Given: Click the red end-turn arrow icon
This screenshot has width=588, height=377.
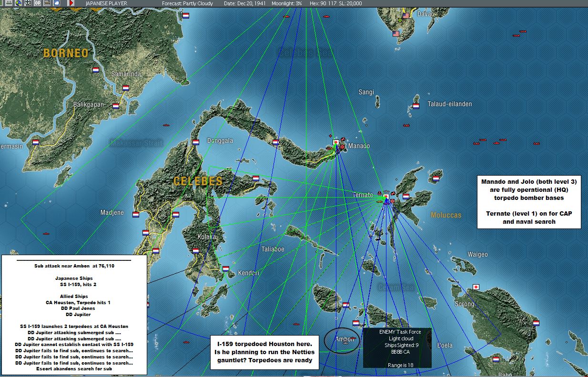Looking at the screenshot, I should [x=71, y=3].
